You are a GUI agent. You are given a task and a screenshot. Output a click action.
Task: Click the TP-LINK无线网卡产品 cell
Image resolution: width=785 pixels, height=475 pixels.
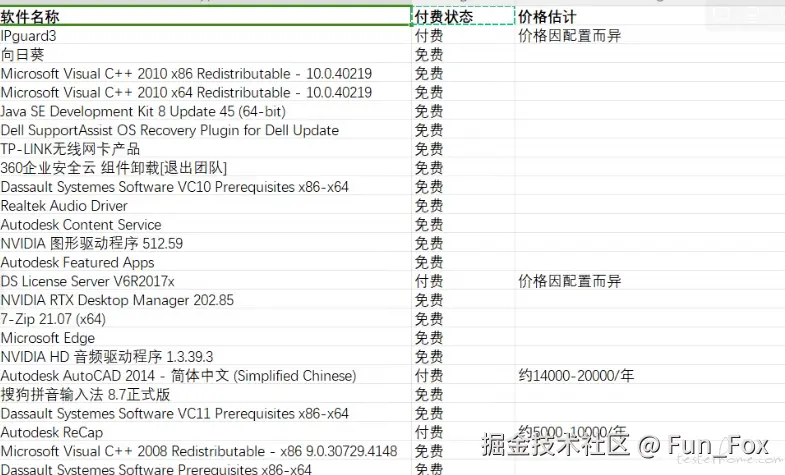point(205,149)
